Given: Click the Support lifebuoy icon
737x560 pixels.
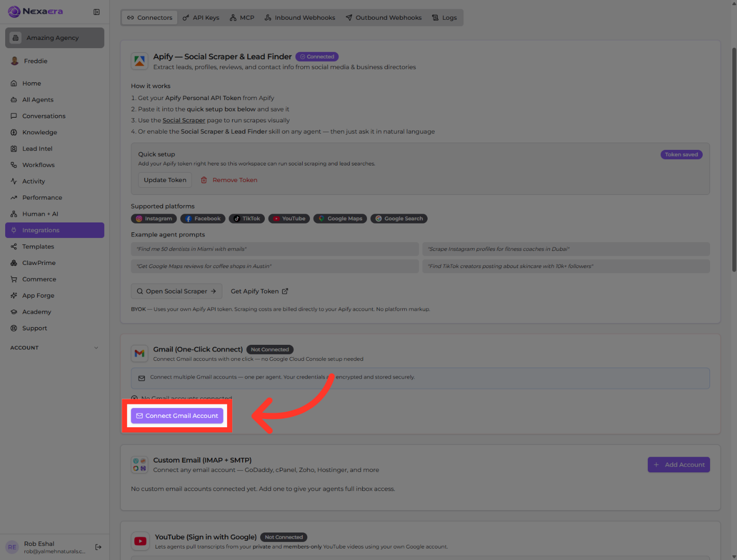Looking at the screenshot, I should 14,328.
